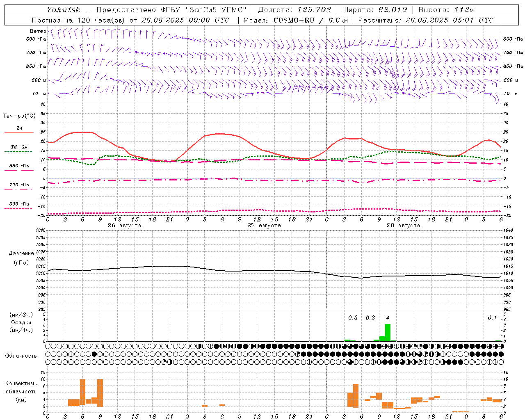Click the Конвективн. облачность label
The image size is (525, 420).
tap(21, 388)
